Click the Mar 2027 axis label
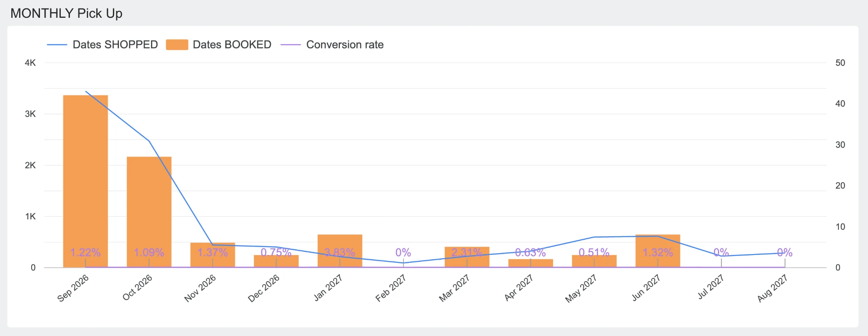The width and height of the screenshot is (868, 336). (x=454, y=288)
